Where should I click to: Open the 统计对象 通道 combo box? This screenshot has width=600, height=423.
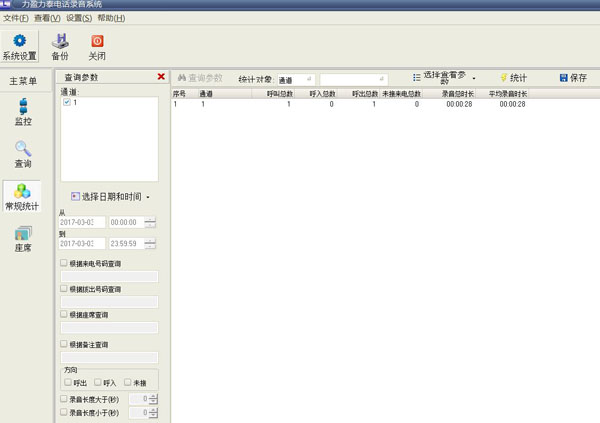tap(295, 79)
